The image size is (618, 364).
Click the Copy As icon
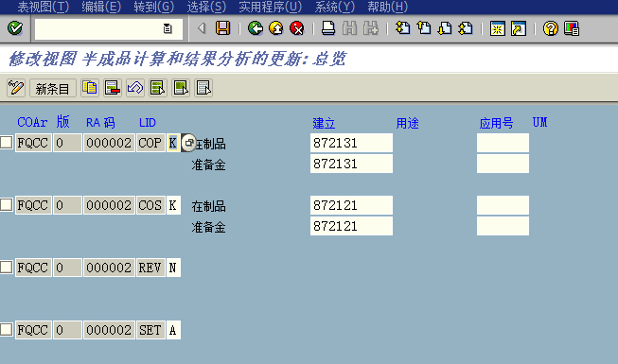(x=90, y=88)
